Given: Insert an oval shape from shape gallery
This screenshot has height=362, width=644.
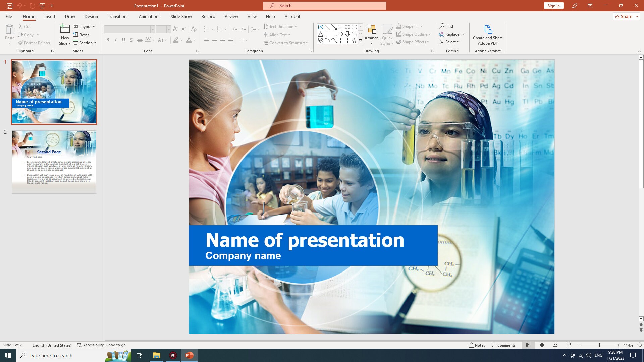Looking at the screenshot, I should click(347, 27).
